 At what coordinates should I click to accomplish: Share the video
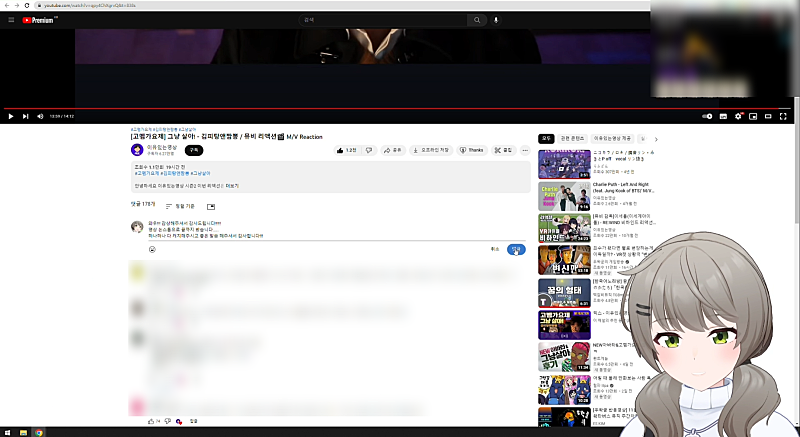tap(393, 150)
